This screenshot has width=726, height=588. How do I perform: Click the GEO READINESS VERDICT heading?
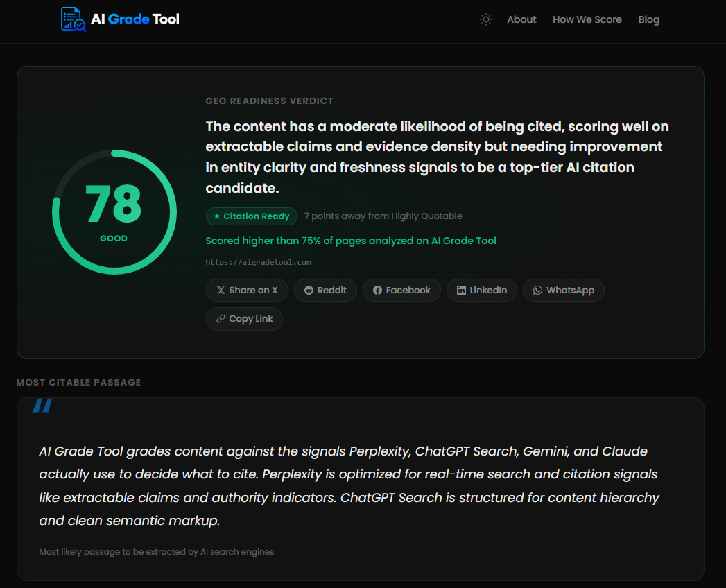[270, 101]
